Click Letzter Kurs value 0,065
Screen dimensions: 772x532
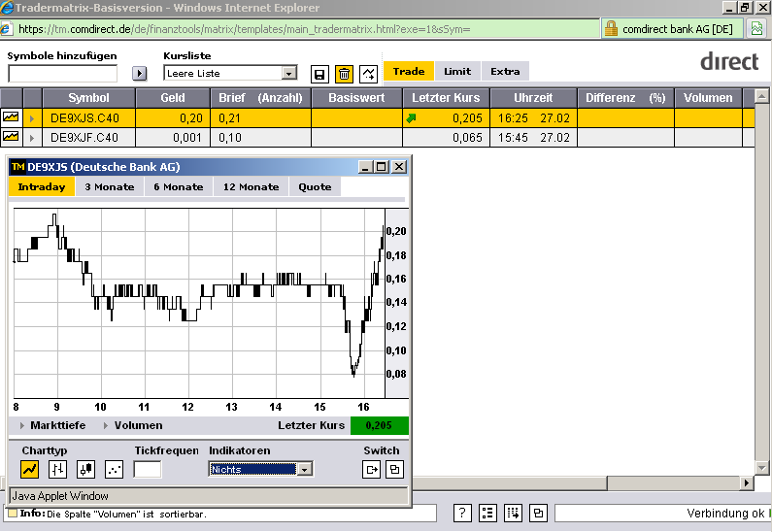click(467, 137)
